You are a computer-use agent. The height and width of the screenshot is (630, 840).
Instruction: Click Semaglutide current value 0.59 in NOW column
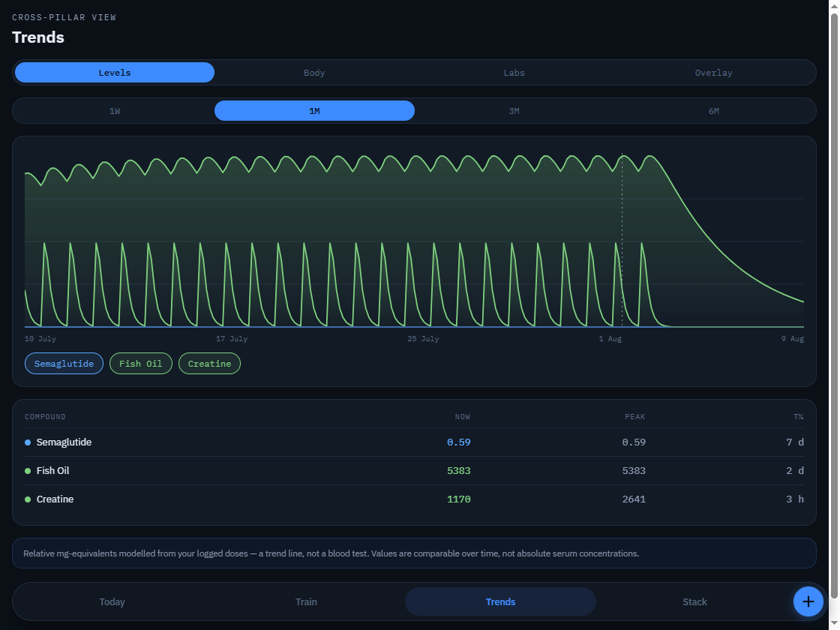click(x=458, y=442)
